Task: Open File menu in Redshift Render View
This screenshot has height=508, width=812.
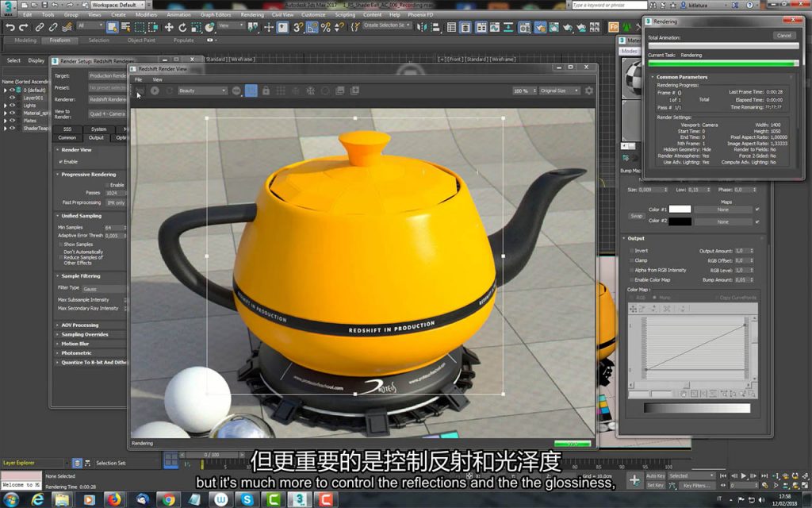Action: pyautogui.click(x=138, y=79)
